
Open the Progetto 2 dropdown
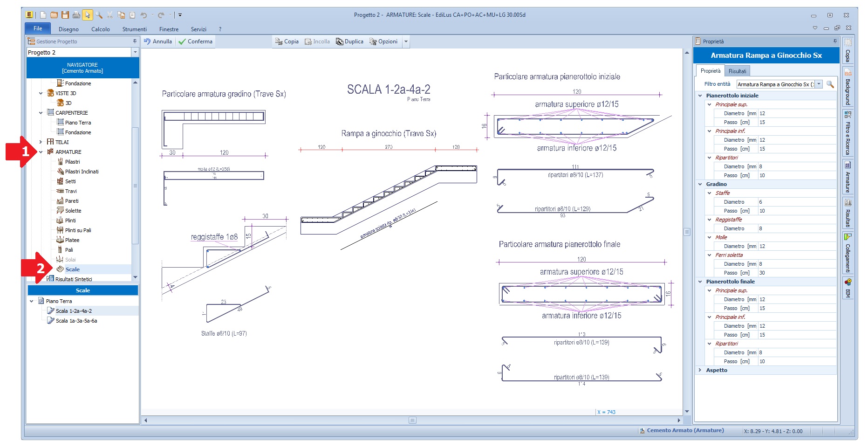(x=135, y=52)
